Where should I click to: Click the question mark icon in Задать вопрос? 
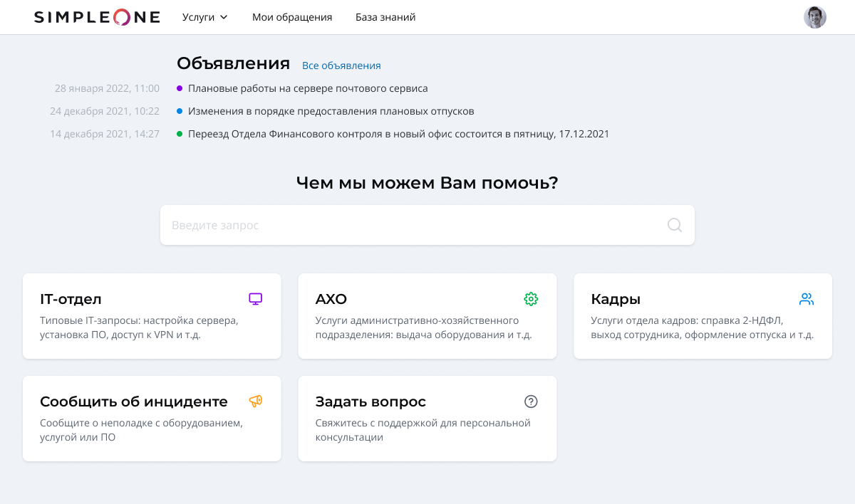point(531,401)
